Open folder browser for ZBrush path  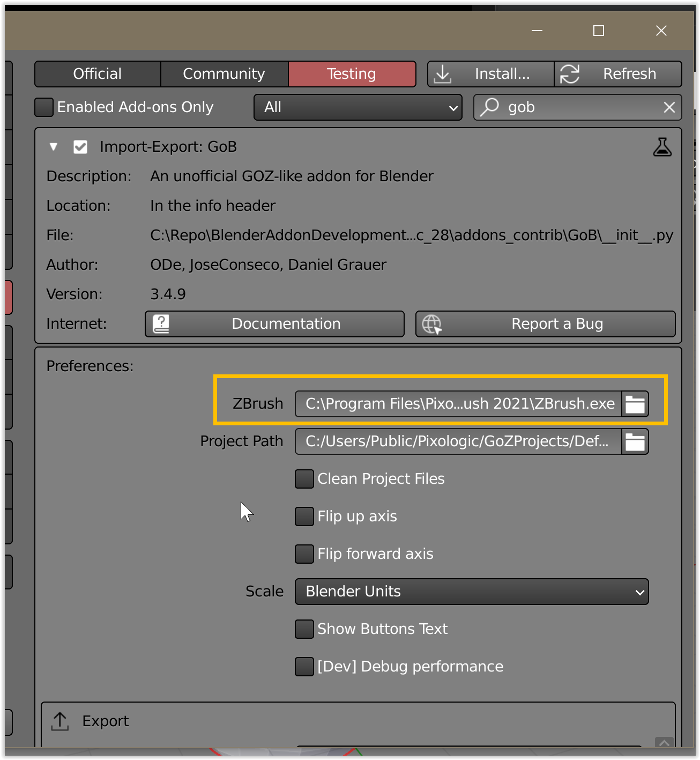635,404
